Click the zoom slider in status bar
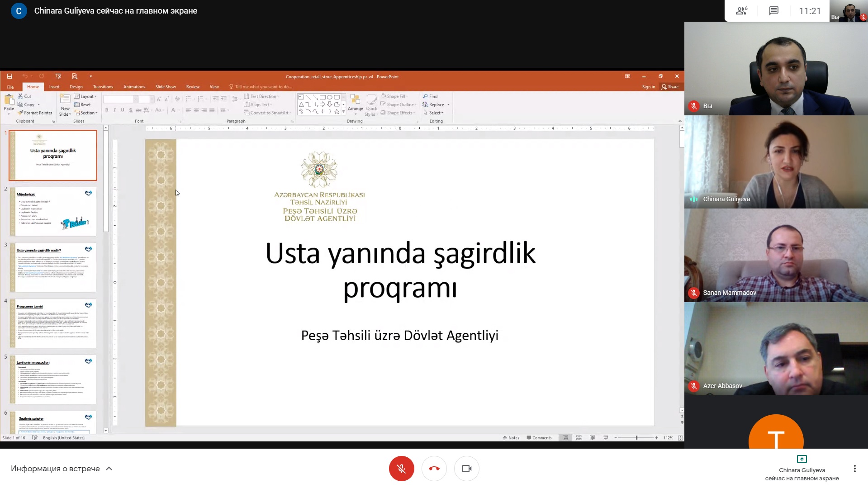868x488 pixels. pos(636,438)
